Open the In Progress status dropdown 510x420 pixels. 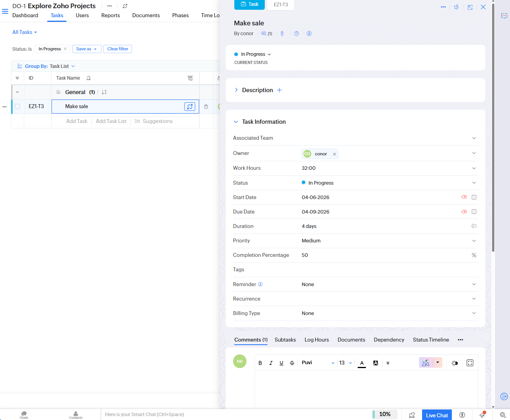coord(253,54)
